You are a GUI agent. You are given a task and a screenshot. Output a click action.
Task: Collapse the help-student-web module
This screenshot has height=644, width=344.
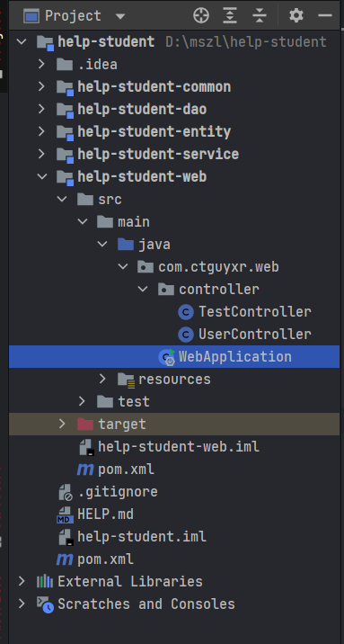coord(41,176)
